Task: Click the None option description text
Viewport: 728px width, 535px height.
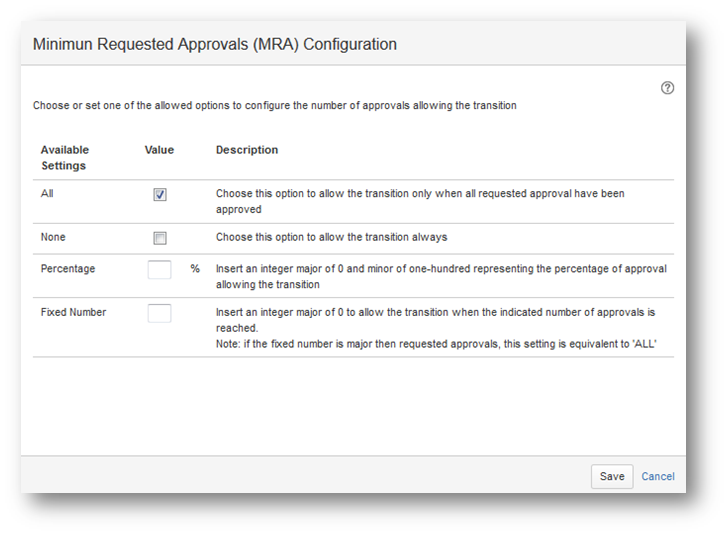Action: click(x=331, y=238)
